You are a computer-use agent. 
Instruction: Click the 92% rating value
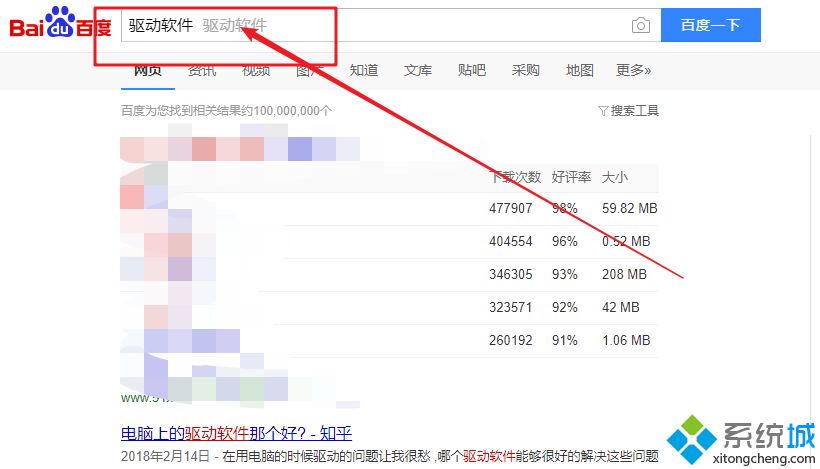click(565, 307)
